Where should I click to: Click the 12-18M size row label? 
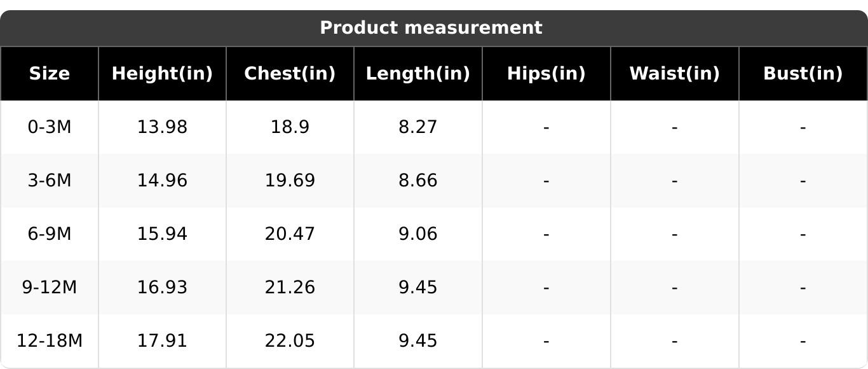pyautogui.click(x=50, y=341)
